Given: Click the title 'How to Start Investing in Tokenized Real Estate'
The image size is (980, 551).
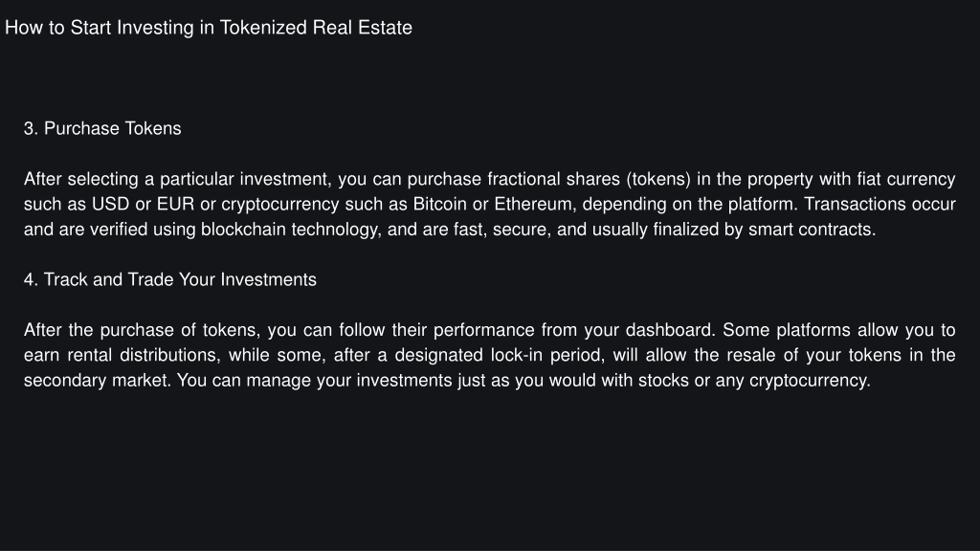Looking at the screenshot, I should 208,28.
